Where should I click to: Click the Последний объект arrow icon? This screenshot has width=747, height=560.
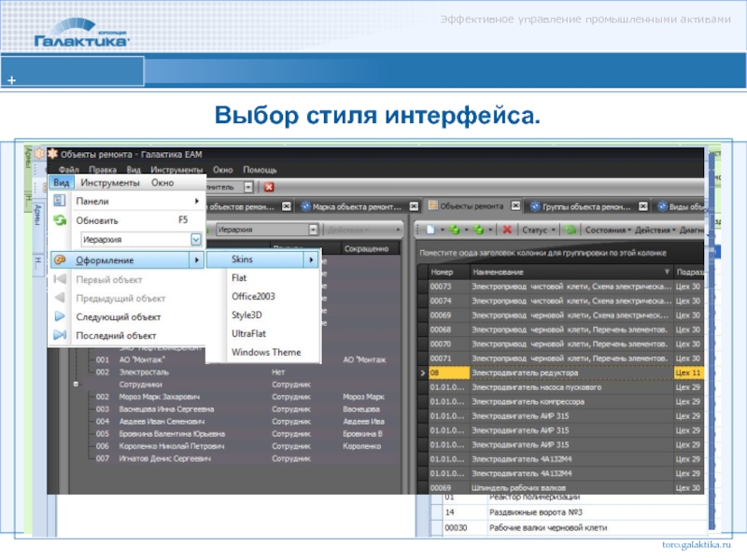(59, 335)
